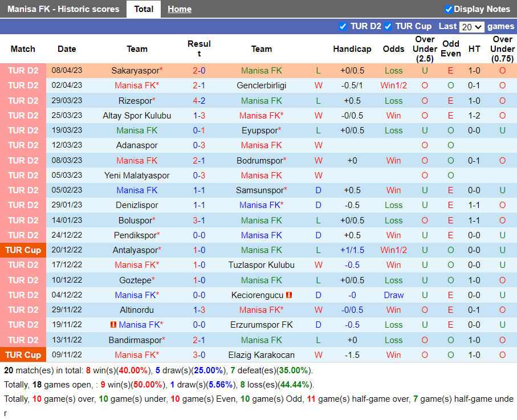Click the TUR Cup badge in the Antalyaspor row
517x420 pixels.
(23, 250)
